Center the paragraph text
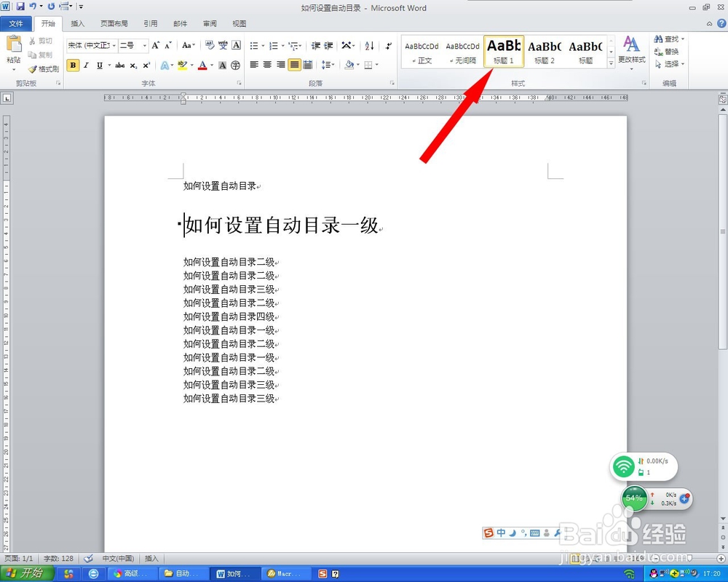Viewport: 728px width, 582px height. (x=267, y=65)
